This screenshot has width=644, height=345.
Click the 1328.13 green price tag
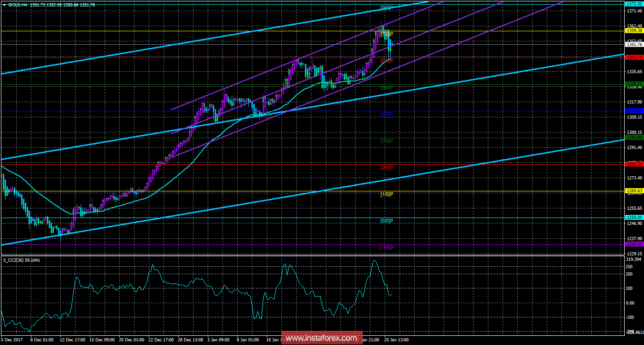[634, 84]
